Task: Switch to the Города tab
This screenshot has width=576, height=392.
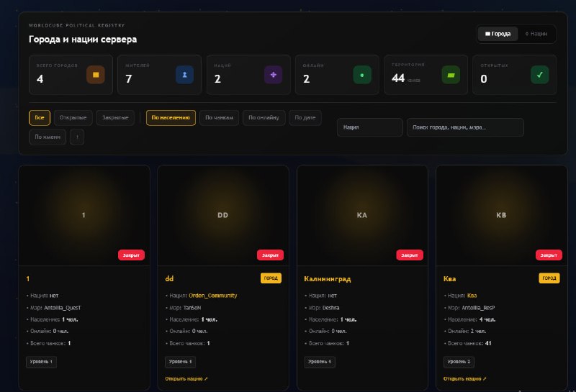Action: [x=498, y=34]
